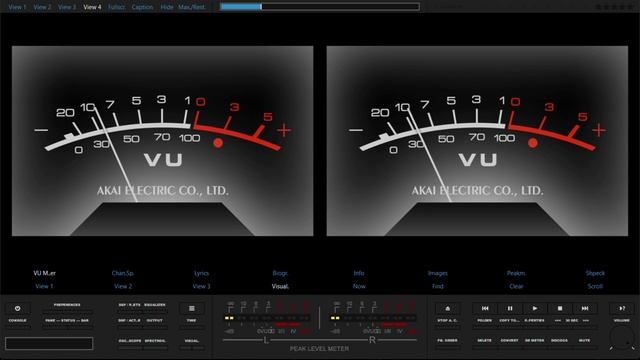Switch to View 2 in the top bar
The height and width of the screenshot is (360, 640).
42,7
